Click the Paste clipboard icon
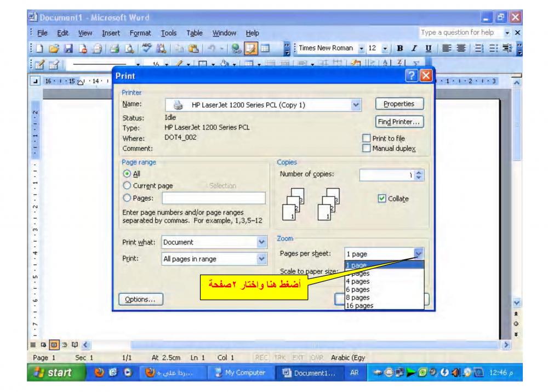 tap(193, 48)
